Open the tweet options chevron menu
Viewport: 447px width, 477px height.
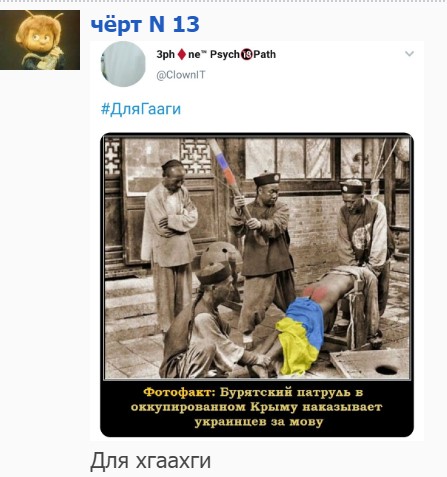tap(409, 54)
